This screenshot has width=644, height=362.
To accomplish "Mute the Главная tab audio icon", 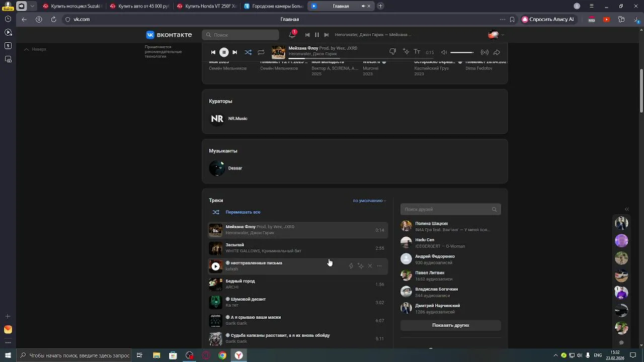I will coord(363,6).
